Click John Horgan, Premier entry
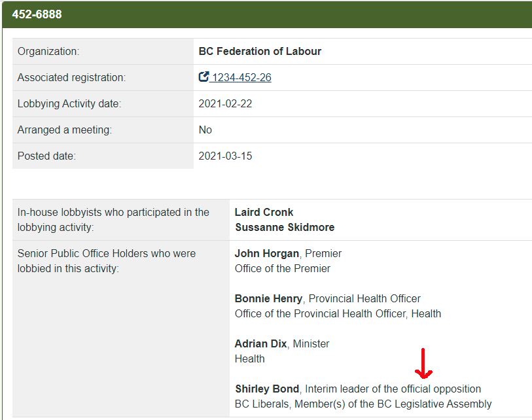This screenshot has width=532, height=420. 288,253
